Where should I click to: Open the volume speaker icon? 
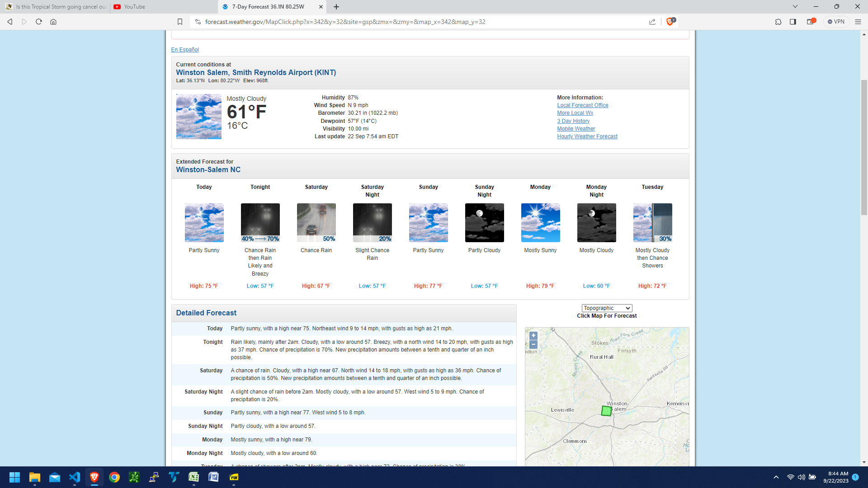[x=802, y=477]
